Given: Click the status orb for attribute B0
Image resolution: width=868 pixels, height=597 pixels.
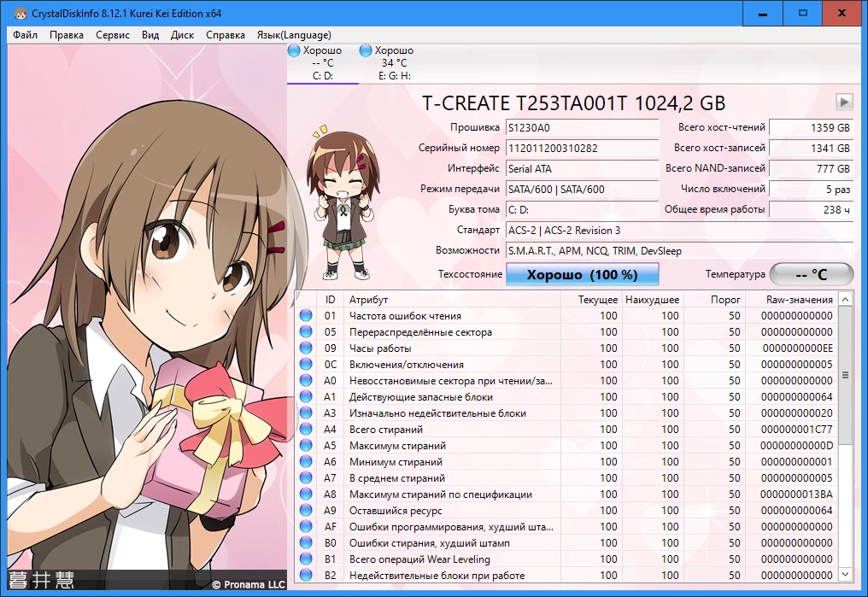Looking at the screenshot, I should [x=306, y=543].
